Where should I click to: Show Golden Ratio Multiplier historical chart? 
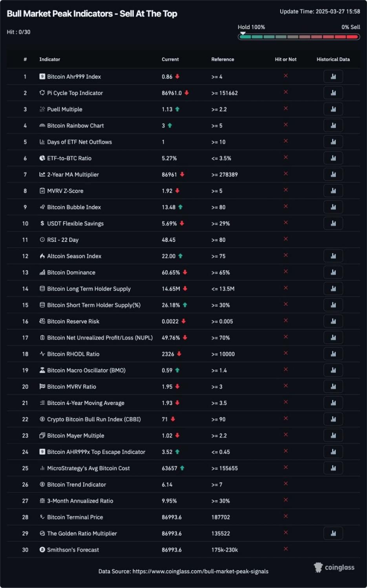tap(333, 533)
